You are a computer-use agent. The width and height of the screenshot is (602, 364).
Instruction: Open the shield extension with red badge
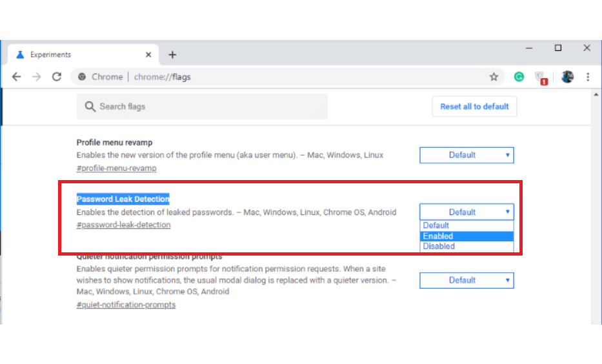pyautogui.click(x=541, y=78)
